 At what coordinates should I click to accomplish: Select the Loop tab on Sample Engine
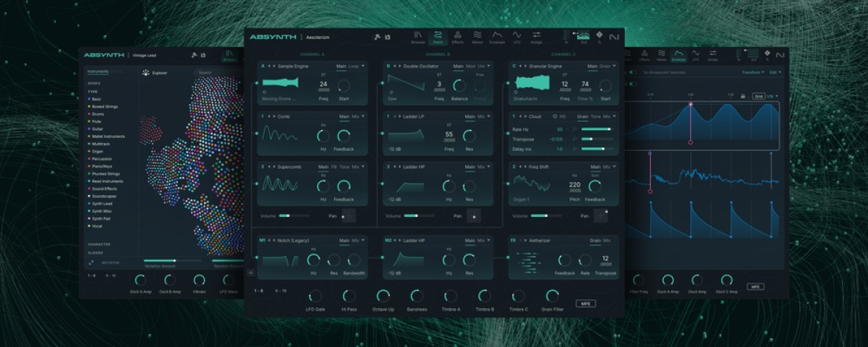(x=354, y=66)
